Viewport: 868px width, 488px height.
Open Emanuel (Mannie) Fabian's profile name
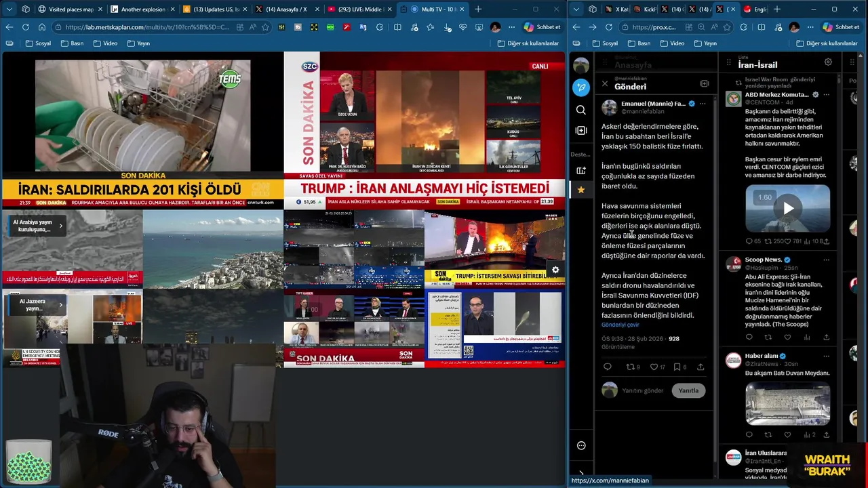click(653, 104)
